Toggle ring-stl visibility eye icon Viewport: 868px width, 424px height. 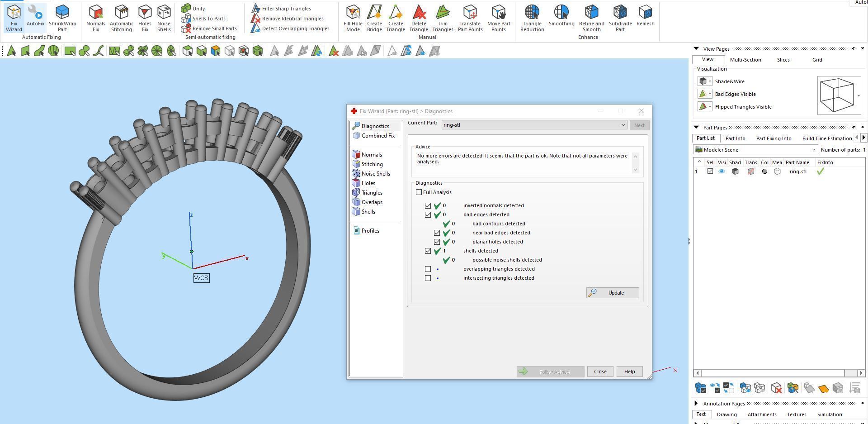[722, 171]
